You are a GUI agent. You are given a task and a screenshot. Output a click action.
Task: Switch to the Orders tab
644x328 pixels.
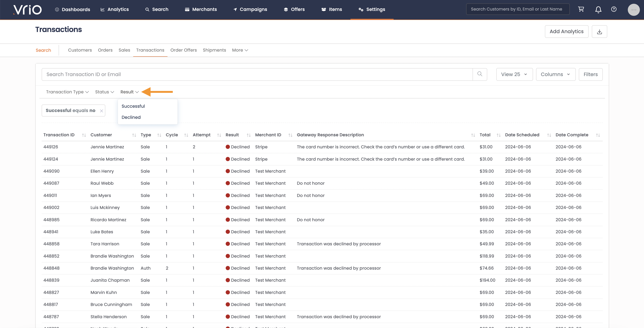click(105, 50)
